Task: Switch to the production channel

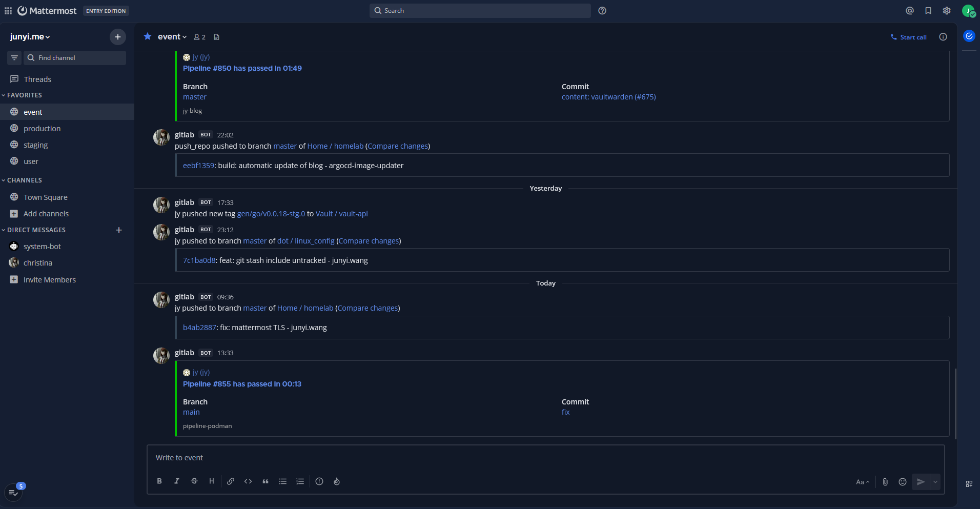Action: pyautogui.click(x=42, y=129)
